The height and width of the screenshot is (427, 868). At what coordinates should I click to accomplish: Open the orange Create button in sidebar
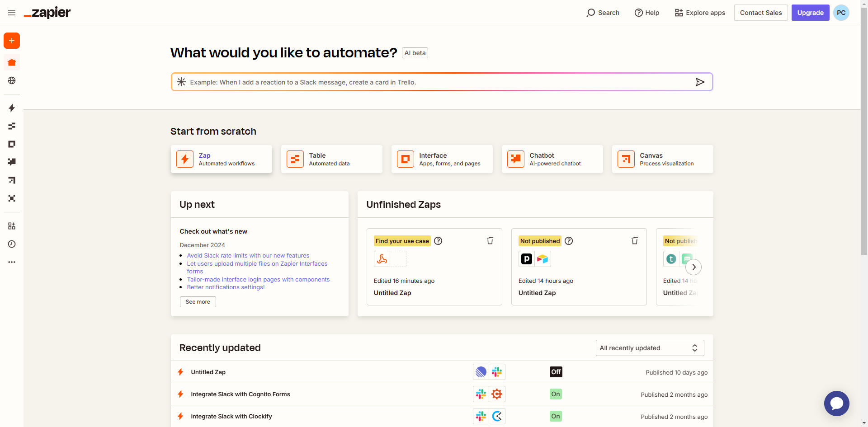click(x=11, y=41)
